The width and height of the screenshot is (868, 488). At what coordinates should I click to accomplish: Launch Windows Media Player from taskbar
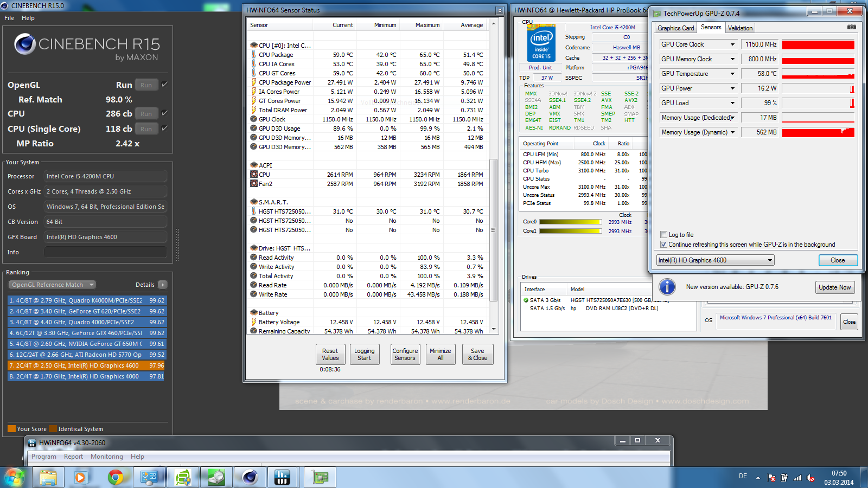point(80,477)
